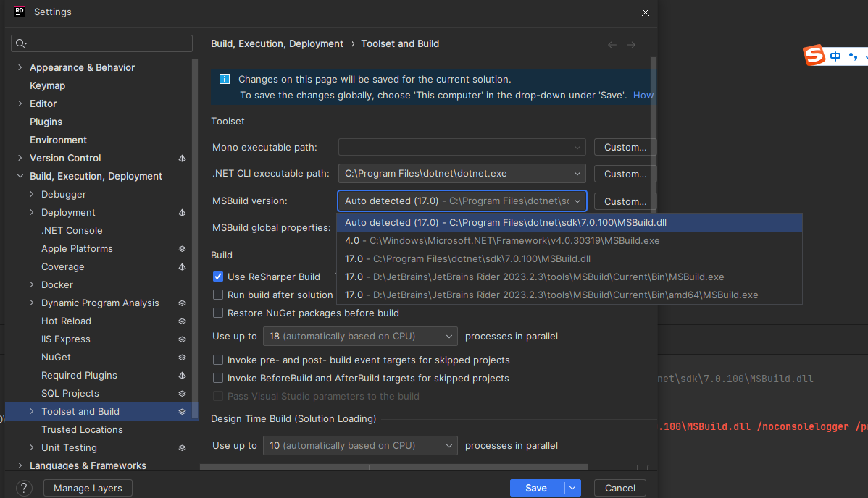Expand Appearance & Behavior tree node

(x=20, y=67)
